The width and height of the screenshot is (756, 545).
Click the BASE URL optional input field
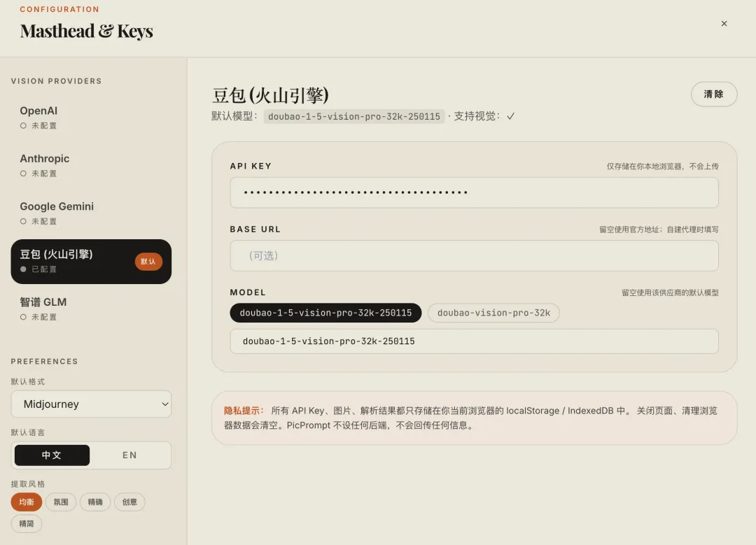(474, 255)
